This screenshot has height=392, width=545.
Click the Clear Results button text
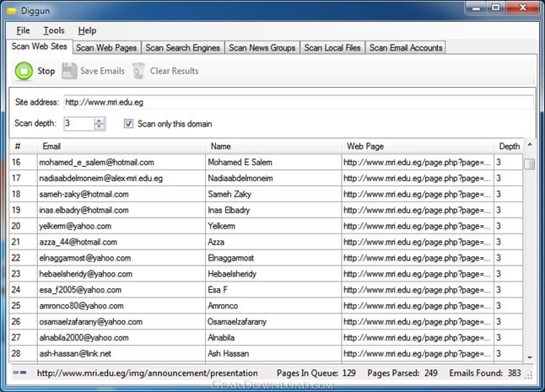pos(174,71)
